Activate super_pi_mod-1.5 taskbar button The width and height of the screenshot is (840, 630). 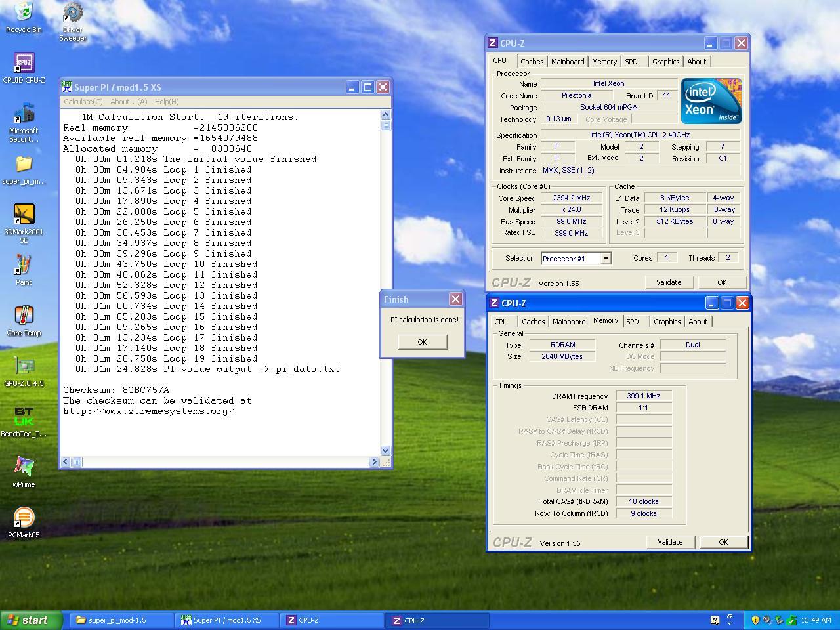121,620
